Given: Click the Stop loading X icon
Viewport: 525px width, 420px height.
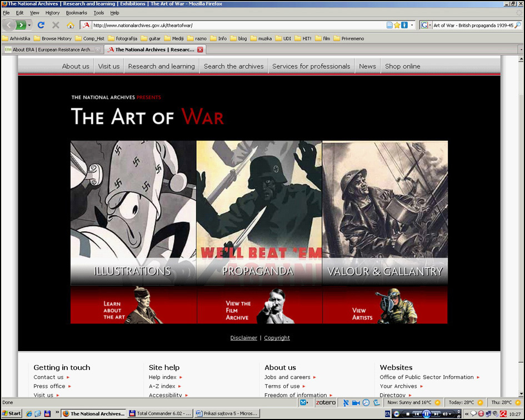Looking at the screenshot, I should point(56,25).
